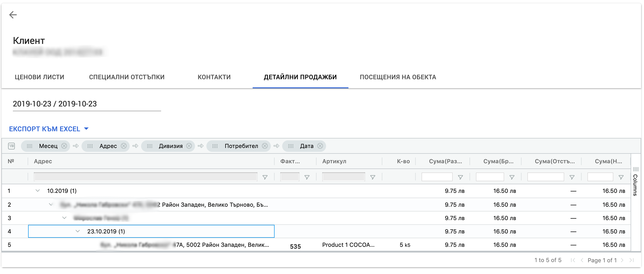Screen dimensions: 644x274
Task: Sort by the № column header
Action: [x=11, y=161]
